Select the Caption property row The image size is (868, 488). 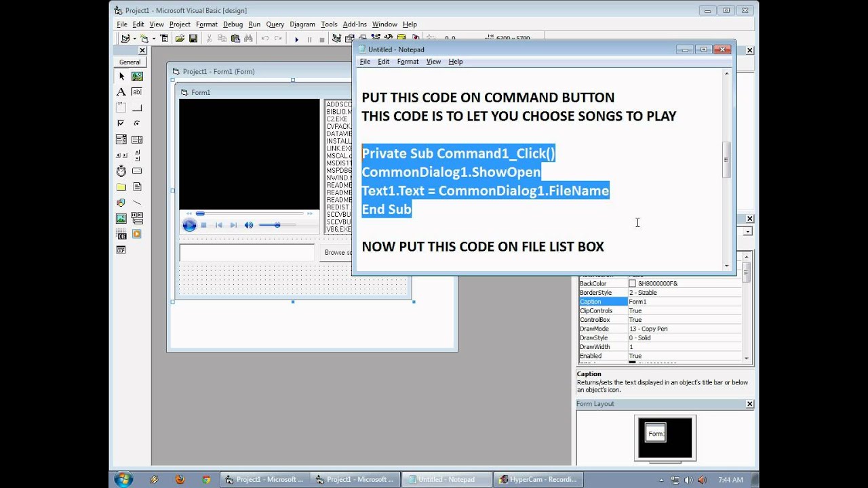[660, 302]
